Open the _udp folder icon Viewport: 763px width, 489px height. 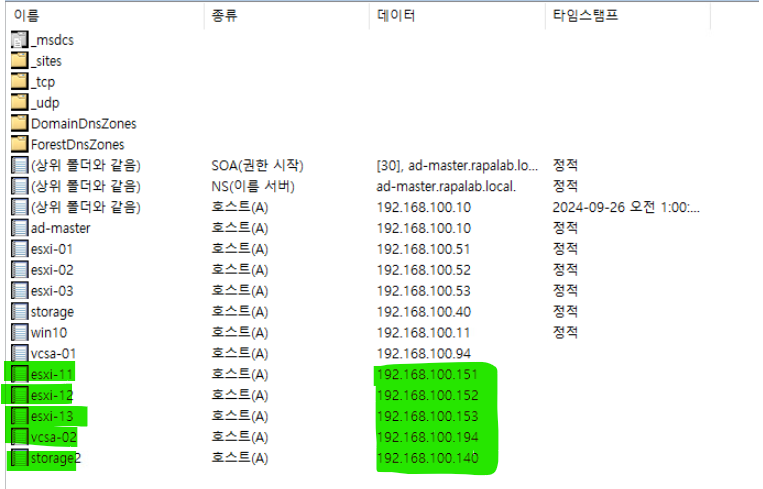[x=19, y=103]
